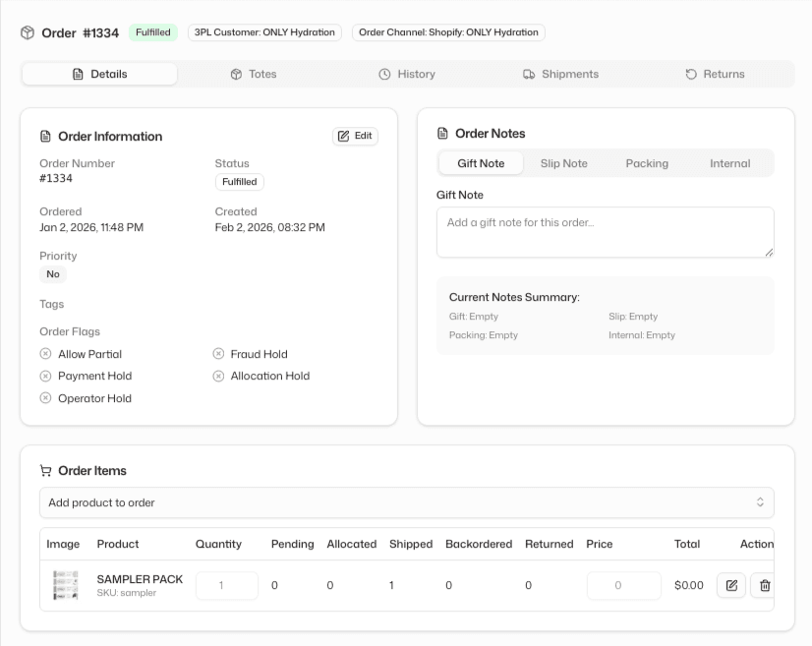Viewport: 812px width, 646px height.
Task: Click the Priority No badge
Action: (x=53, y=274)
